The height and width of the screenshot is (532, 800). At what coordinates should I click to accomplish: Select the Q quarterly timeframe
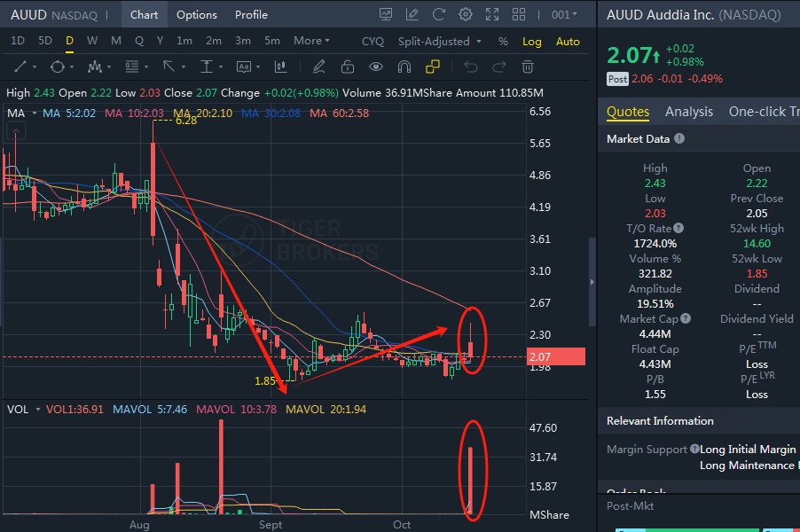138,41
